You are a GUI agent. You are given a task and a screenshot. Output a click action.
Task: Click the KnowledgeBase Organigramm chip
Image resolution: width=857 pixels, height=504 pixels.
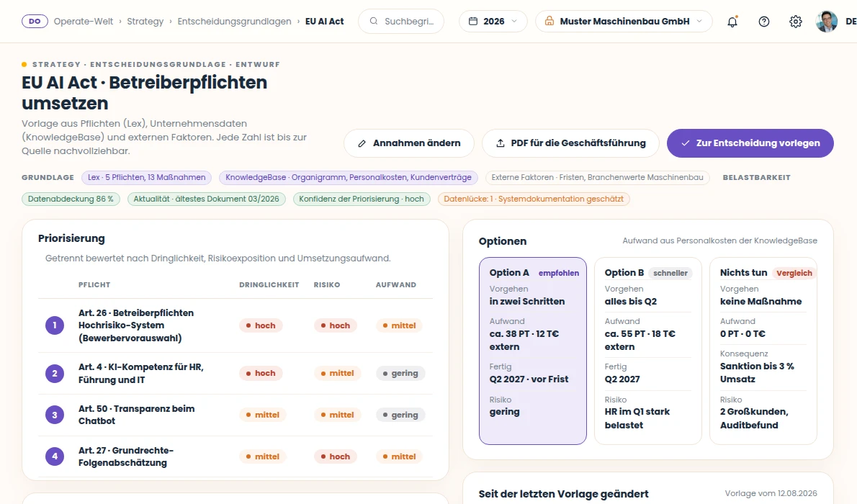click(348, 178)
